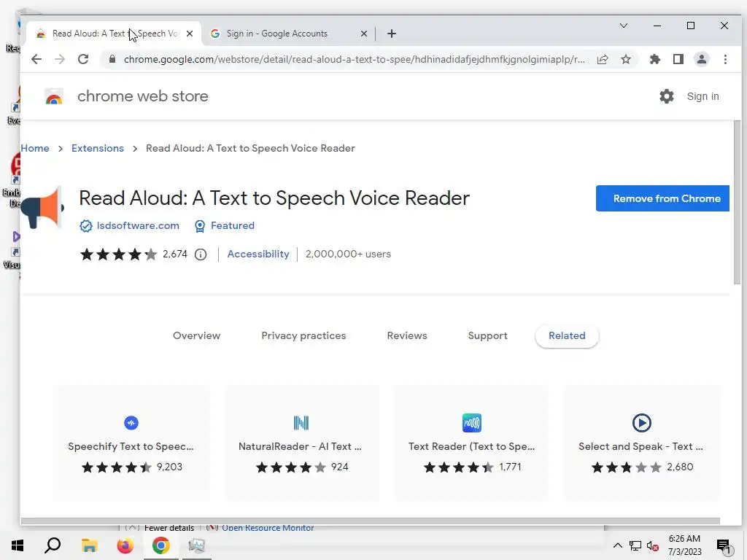This screenshot has height=560, width=747.
Task: Click the forward navigation arrow
Action: tap(60, 59)
